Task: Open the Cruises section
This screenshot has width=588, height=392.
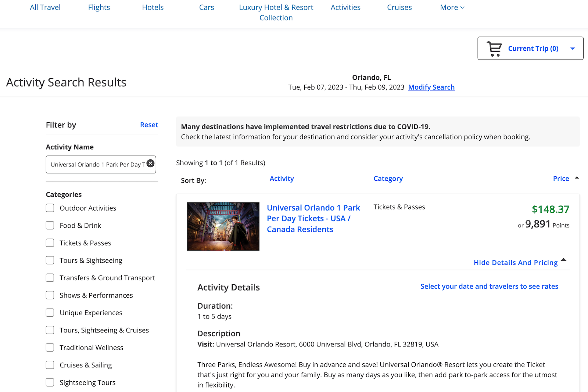Action: (399, 7)
